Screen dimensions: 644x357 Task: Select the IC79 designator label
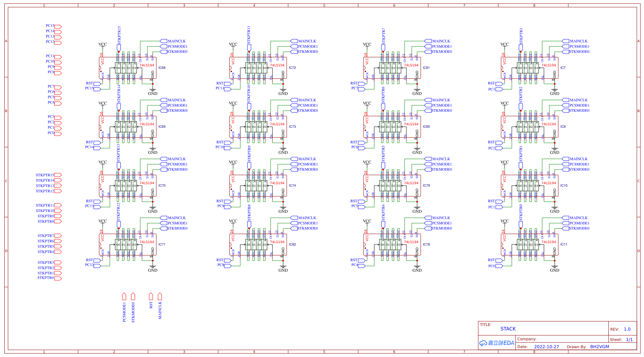(x=426, y=186)
